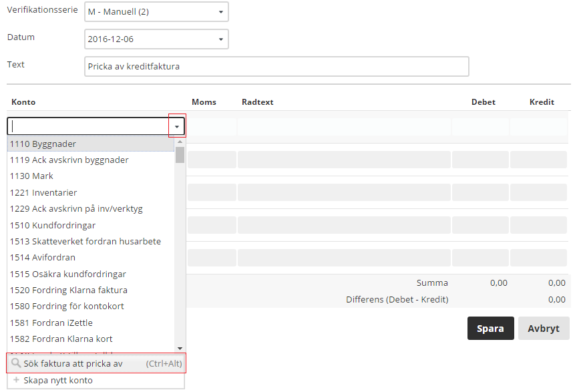Select 1582 Fordran Klarna kort

point(91,339)
